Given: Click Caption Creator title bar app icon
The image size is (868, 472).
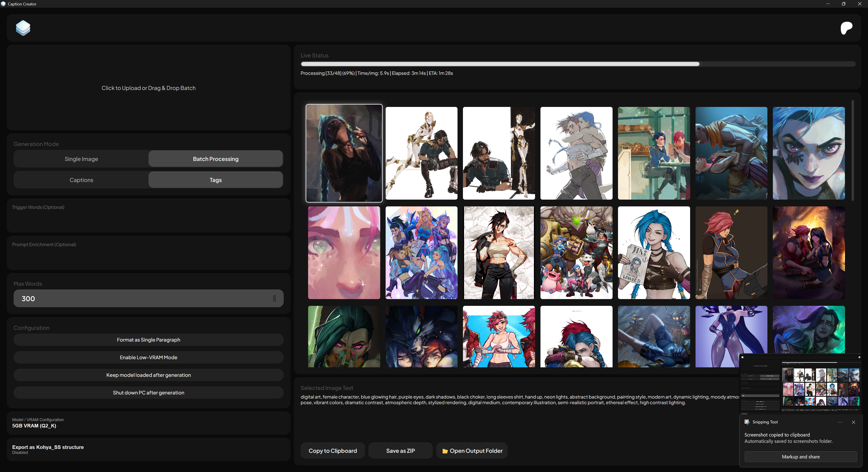Looking at the screenshot, I should pos(3,4).
